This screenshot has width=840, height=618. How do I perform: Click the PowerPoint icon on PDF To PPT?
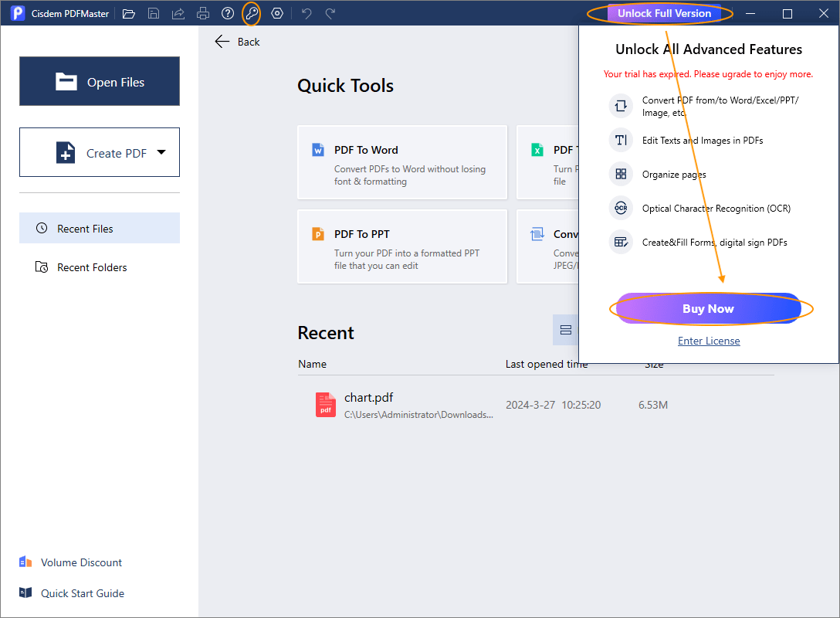click(318, 234)
